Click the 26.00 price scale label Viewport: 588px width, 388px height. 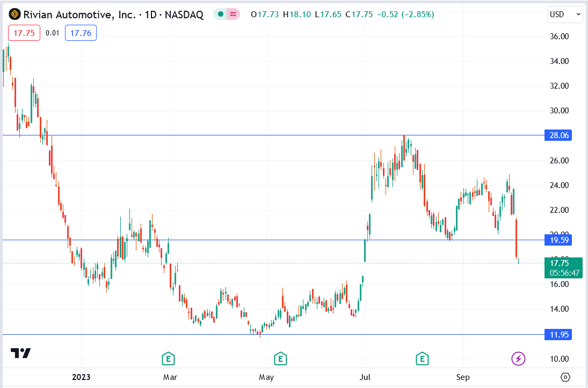pos(559,161)
